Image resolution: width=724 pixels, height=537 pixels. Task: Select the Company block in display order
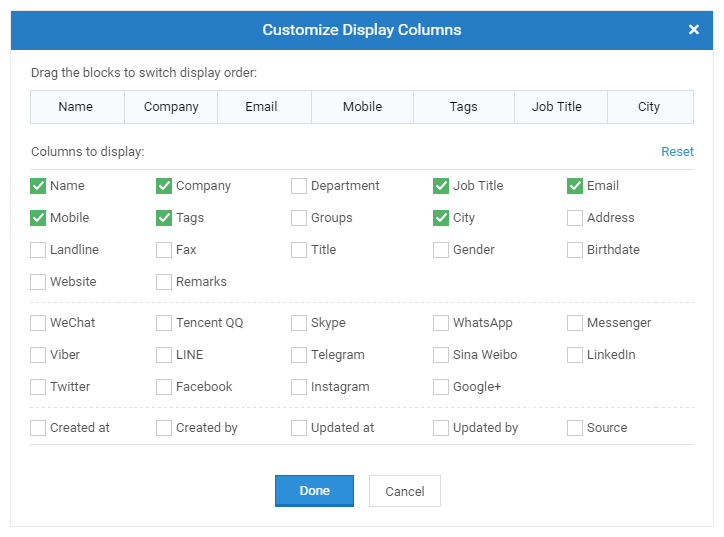(x=171, y=107)
